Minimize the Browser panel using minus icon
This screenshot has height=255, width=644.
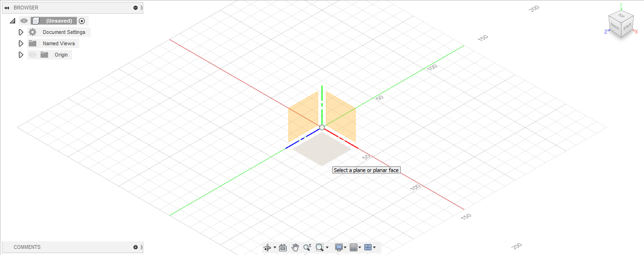tap(136, 8)
